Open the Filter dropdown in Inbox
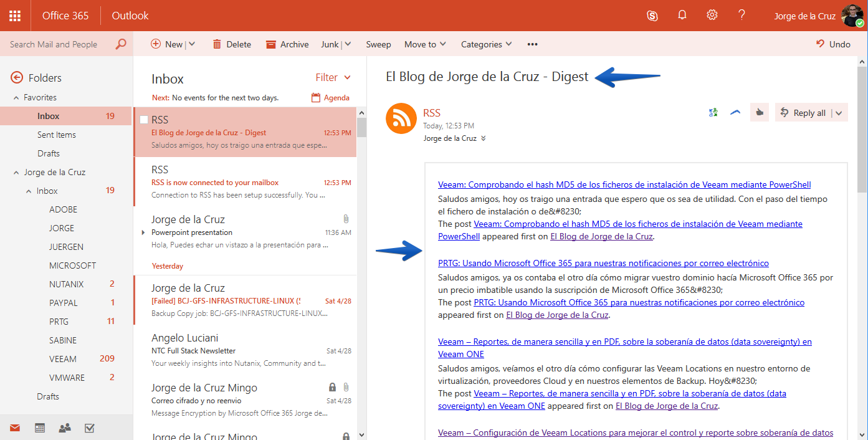 point(333,78)
